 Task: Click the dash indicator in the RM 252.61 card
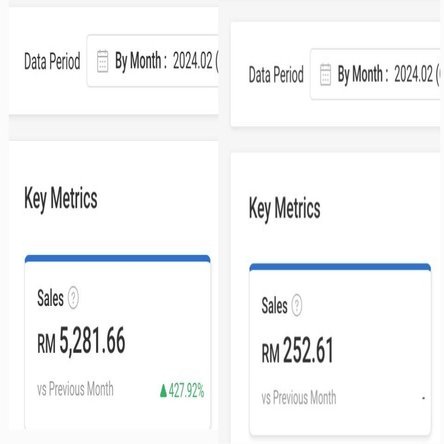pos(423,398)
